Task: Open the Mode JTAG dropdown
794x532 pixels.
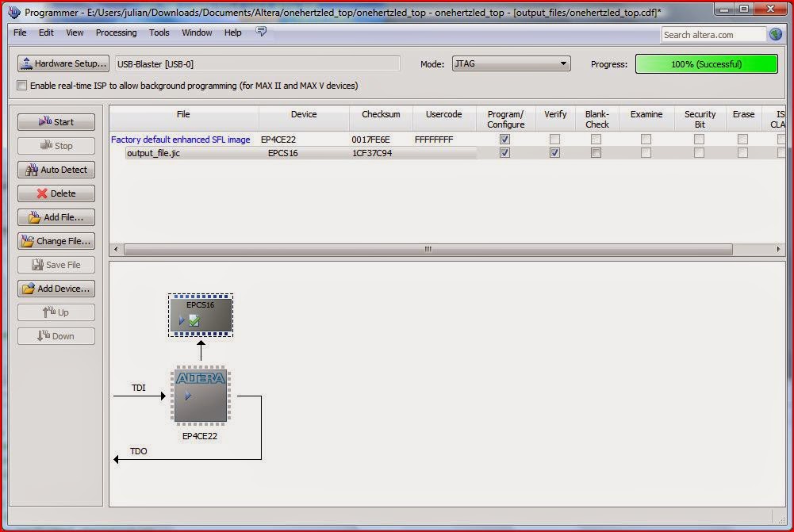Action: (511, 63)
